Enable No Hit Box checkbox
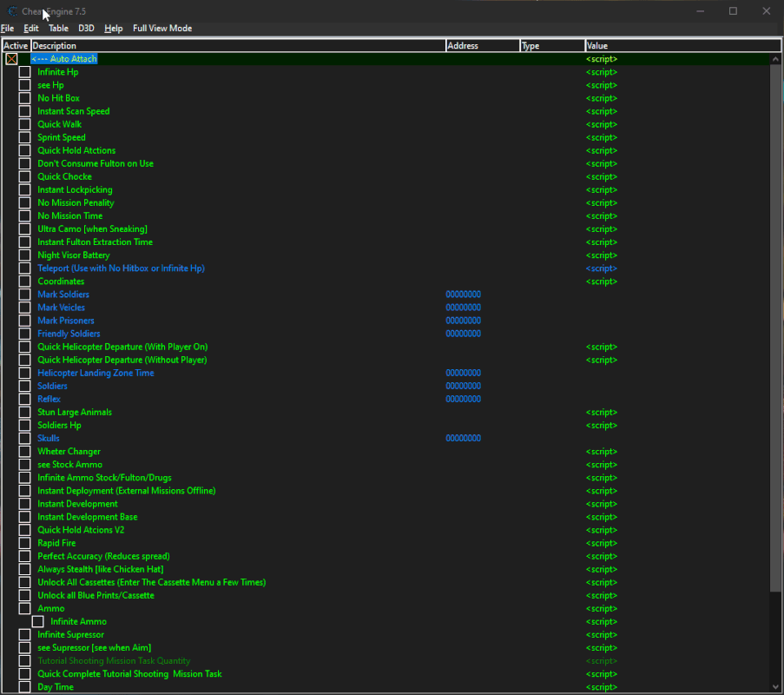 (24, 98)
